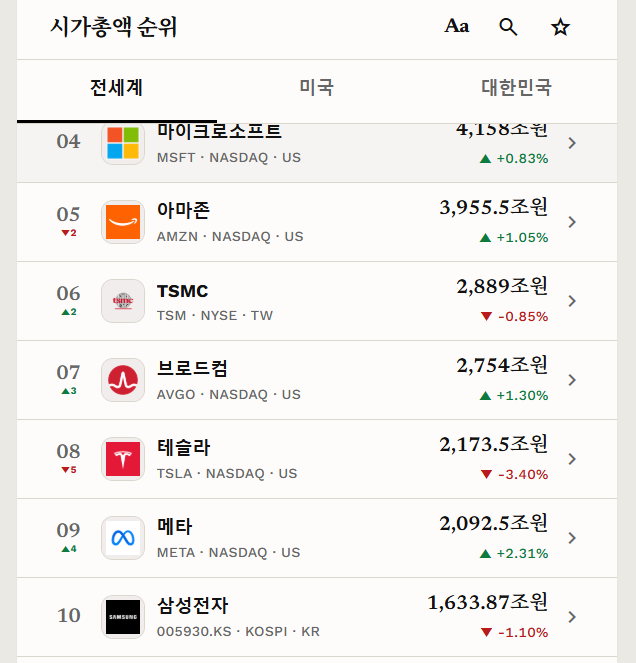Click market cap 3,955.5조원
Image resolution: width=636 pixels, height=663 pixels.
[x=493, y=207]
